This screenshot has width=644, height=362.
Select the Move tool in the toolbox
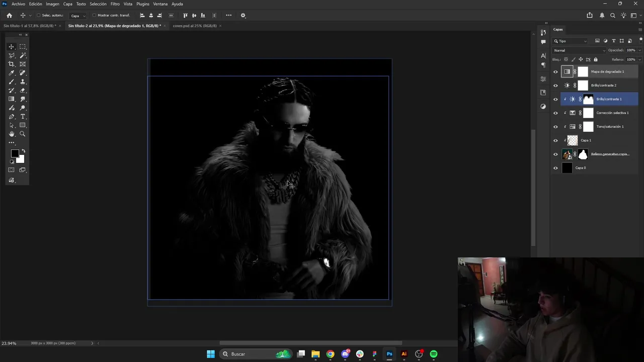pos(12,46)
